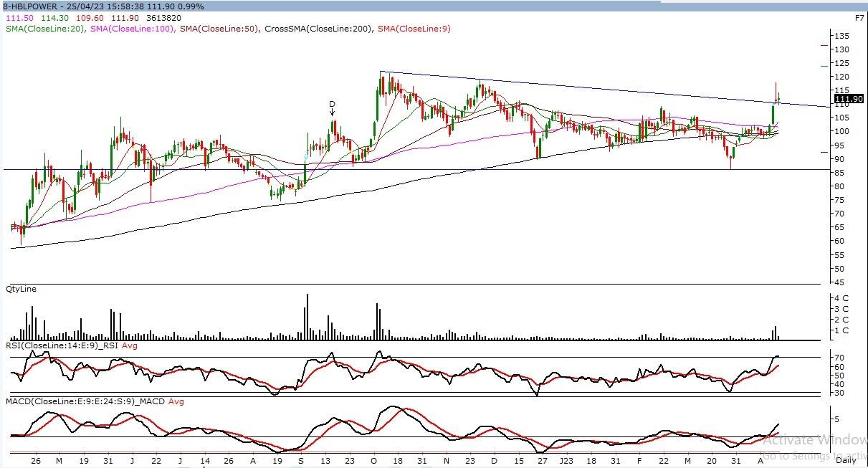Click the RSI(CloseLine:14:E:9) panel label
Screen dimensions: 868x468
point(63,346)
